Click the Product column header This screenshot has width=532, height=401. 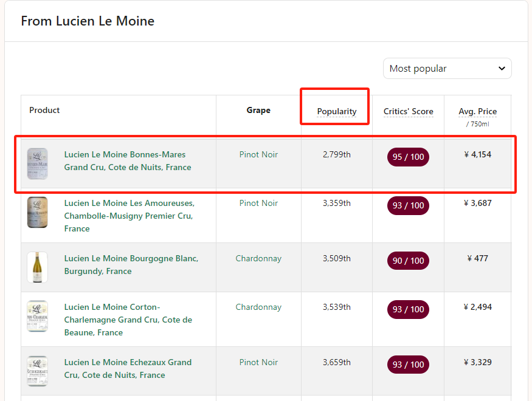coord(44,110)
